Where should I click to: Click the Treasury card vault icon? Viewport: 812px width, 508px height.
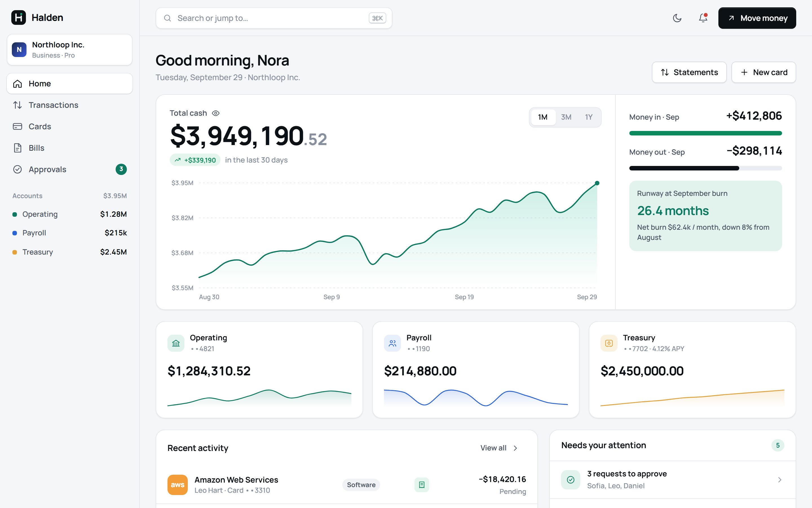pos(609,343)
